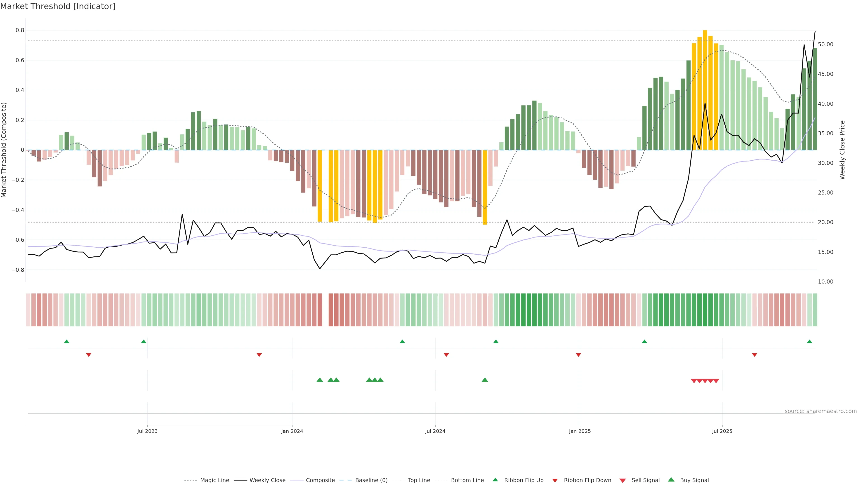Hide the Composite series via legend
This screenshot has height=488, width=868.
point(320,480)
